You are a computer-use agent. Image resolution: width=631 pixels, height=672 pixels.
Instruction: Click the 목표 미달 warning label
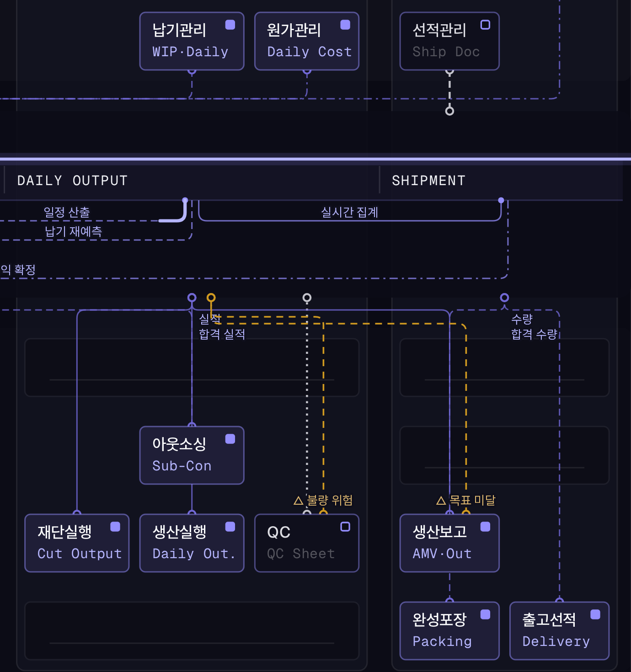(x=472, y=500)
